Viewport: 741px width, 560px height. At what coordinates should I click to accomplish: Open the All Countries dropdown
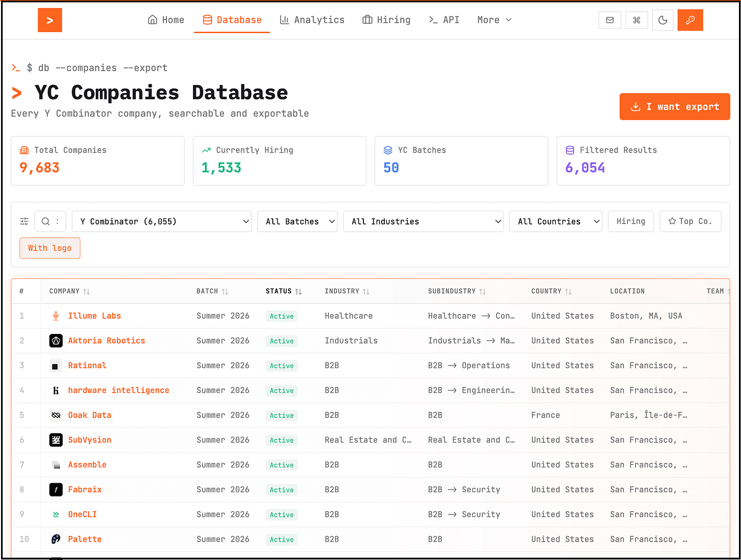(x=556, y=221)
